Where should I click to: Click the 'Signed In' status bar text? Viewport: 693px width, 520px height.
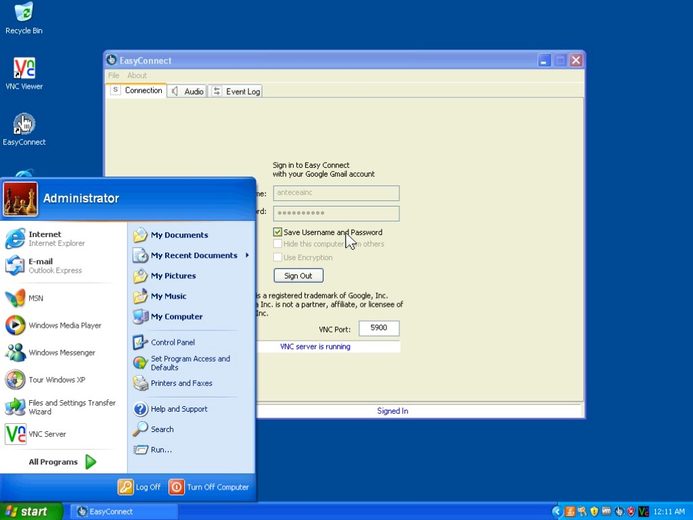point(392,411)
